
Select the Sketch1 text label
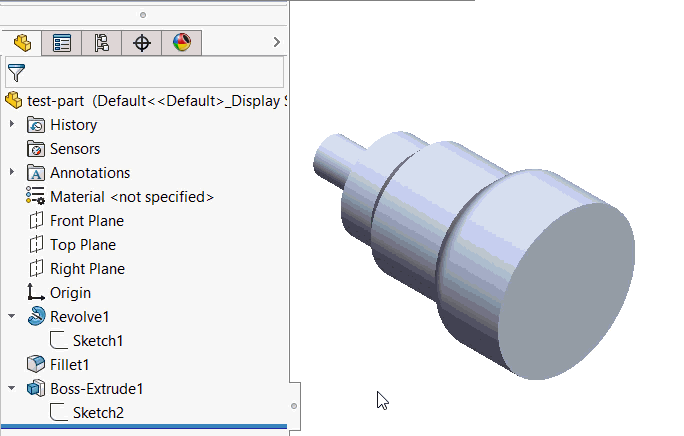coord(98,341)
